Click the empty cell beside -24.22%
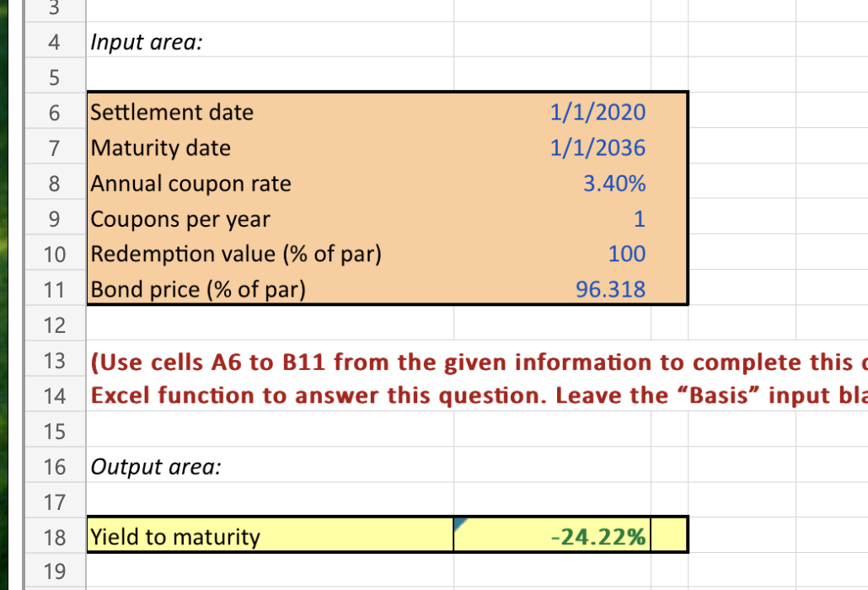The width and height of the screenshot is (868, 590). [670, 534]
